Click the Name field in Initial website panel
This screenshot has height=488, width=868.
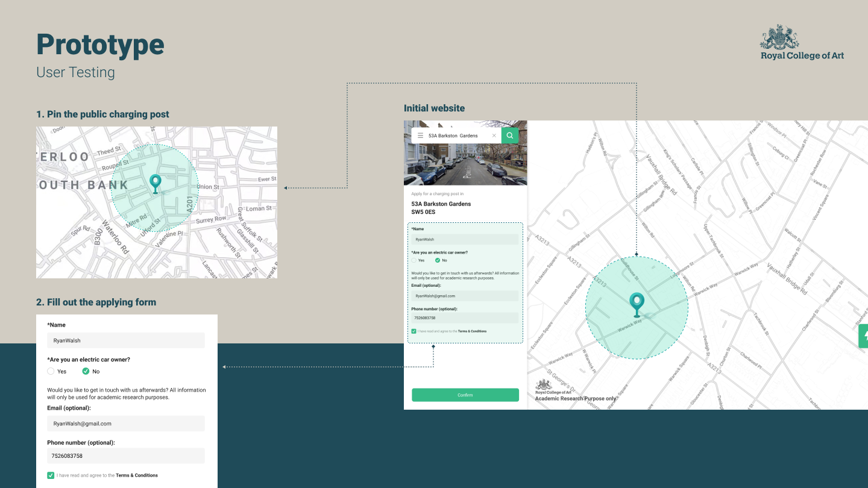(465, 239)
